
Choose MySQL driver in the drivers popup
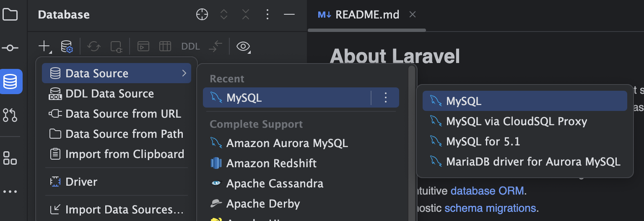pyautogui.click(x=525, y=101)
